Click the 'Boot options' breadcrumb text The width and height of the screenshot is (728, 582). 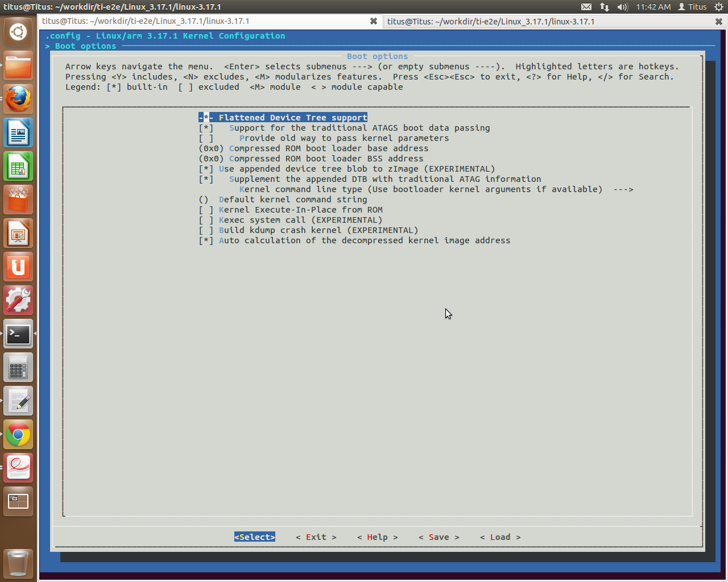click(85, 46)
